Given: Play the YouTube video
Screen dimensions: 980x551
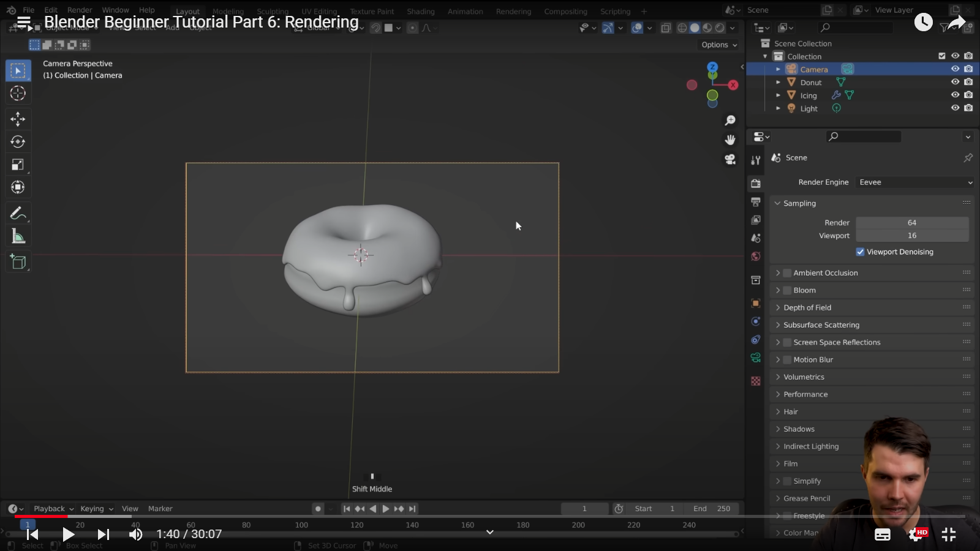Looking at the screenshot, I should tap(68, 534).
